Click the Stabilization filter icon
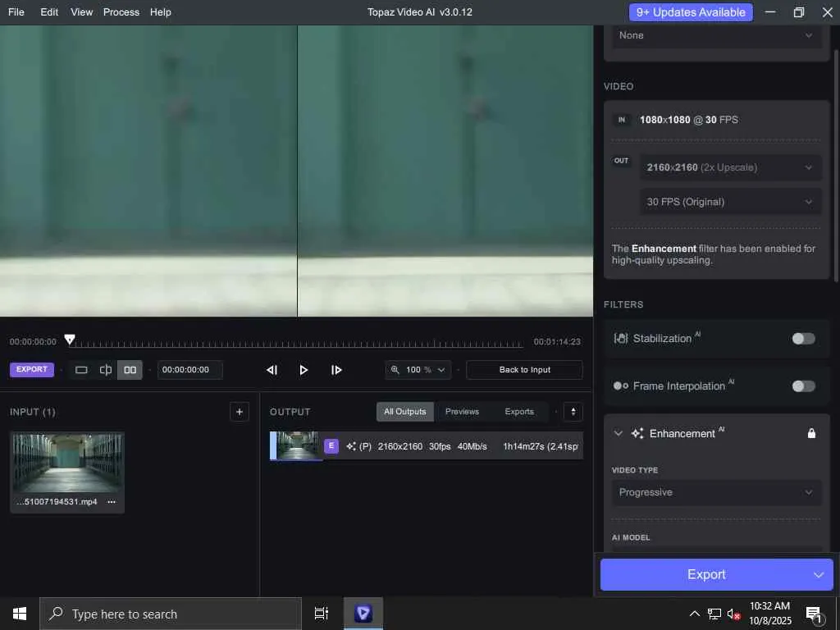 [620, 339]
